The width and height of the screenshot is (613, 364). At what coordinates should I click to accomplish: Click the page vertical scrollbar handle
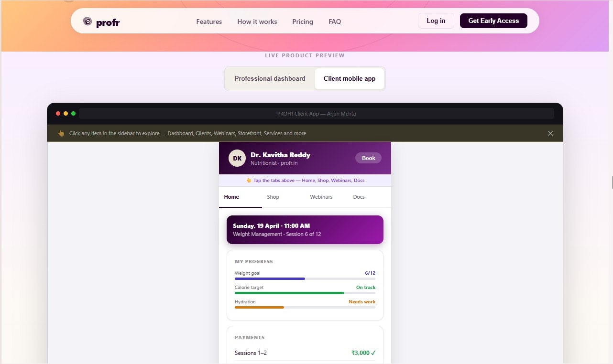click(x=612, y=182)
